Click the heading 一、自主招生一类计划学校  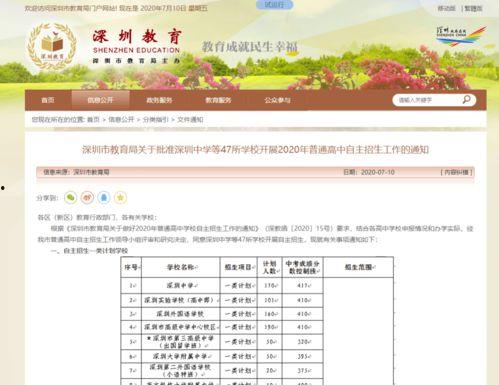(90, 251)
